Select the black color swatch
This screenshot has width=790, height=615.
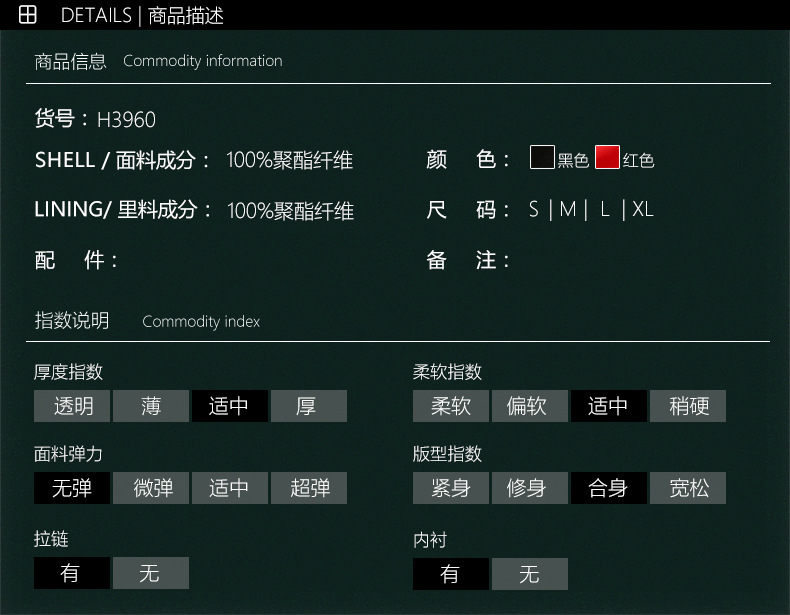(x=542, y=157)
